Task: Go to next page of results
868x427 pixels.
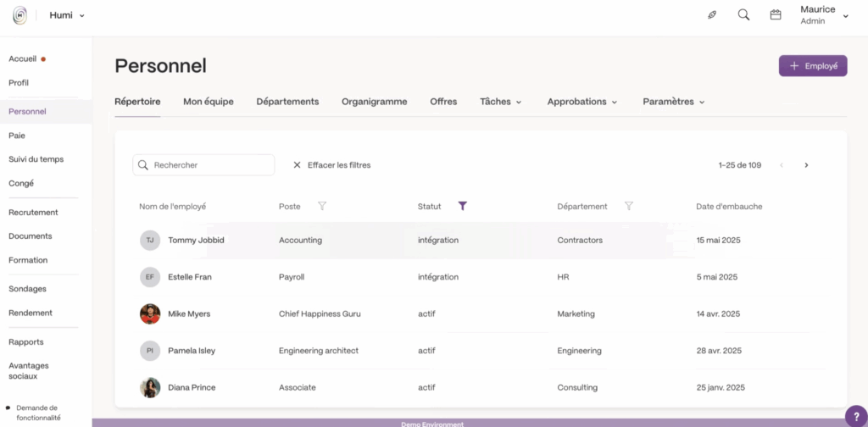Action: [806, 165]
